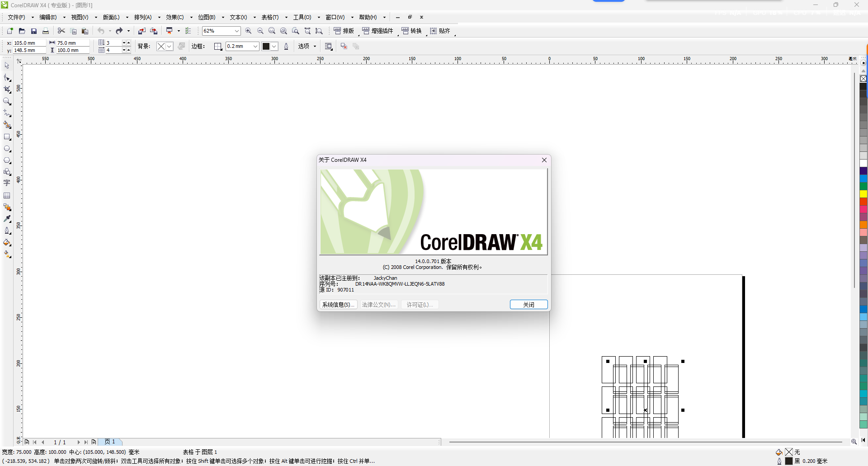Open the zoom level dropdown

point(236,31)
